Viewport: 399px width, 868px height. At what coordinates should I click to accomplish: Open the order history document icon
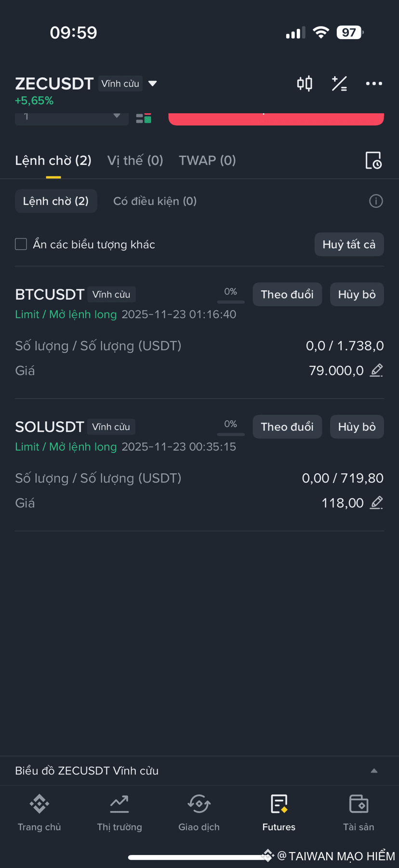point(373,160)
